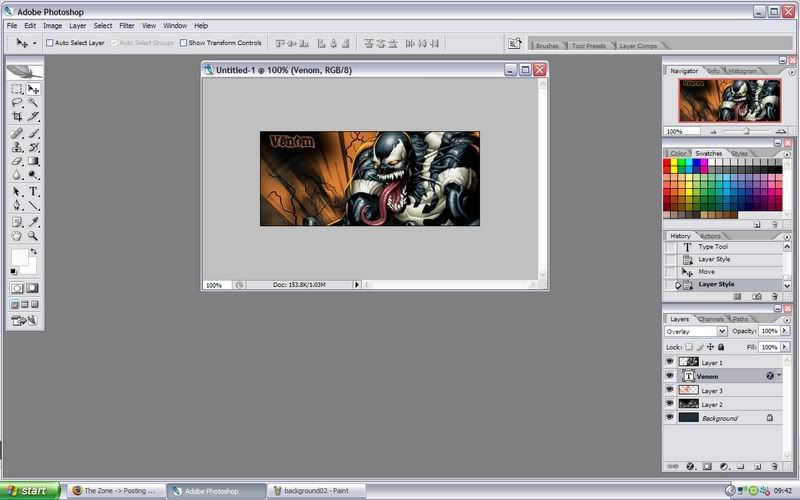Switch to the Channels tab
800x500 pixels.
click(x=711, y=319)
